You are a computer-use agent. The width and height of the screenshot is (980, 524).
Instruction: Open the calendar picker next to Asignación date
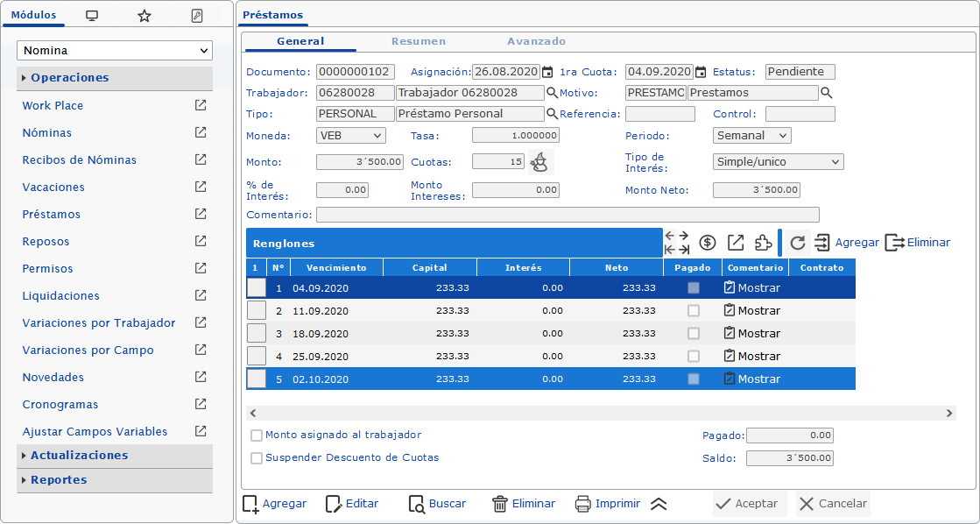coord(547,72)
